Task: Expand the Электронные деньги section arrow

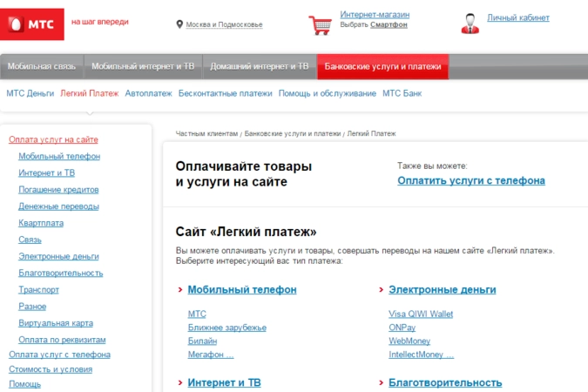Action: (381, 290)
